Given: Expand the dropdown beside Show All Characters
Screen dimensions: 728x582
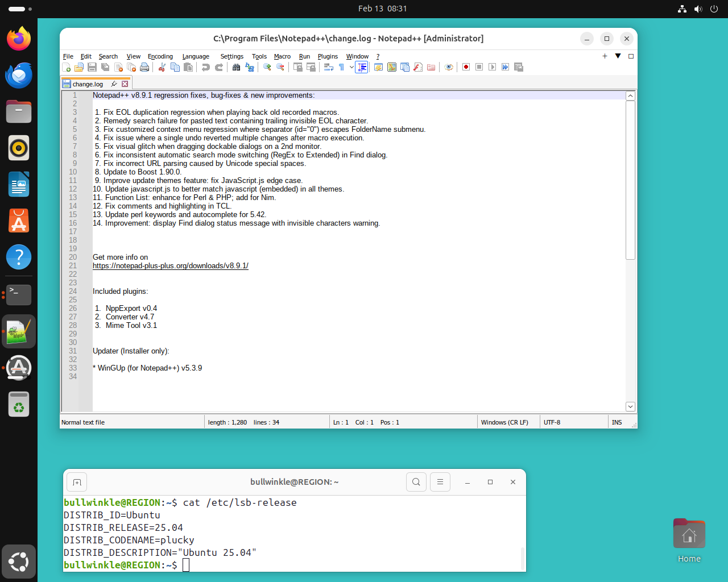Looking at the screenshot, I should click(x=351, y=67).
